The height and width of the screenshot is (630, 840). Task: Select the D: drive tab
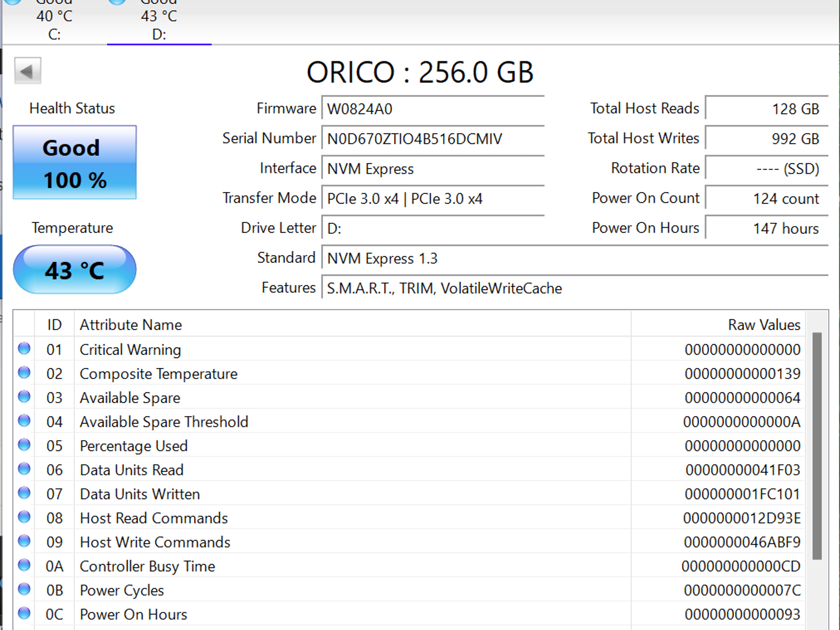click(159, 21)
